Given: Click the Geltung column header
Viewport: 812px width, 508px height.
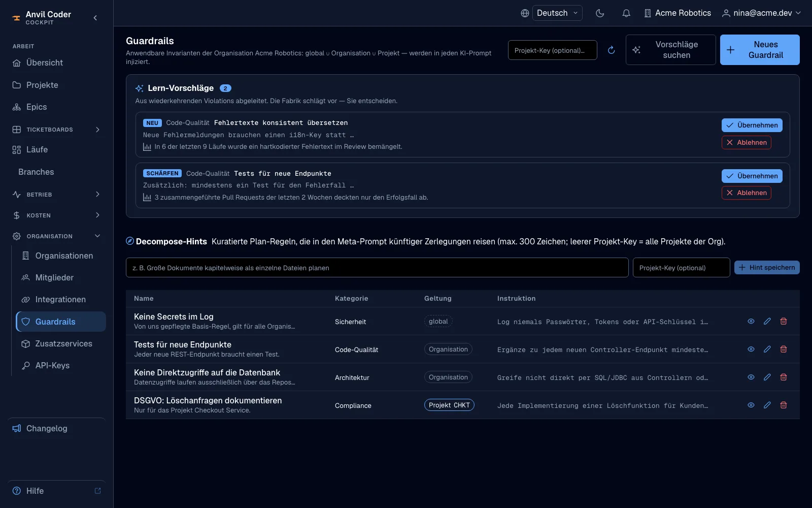Looking at the screenshot, I should coord(437,299).
